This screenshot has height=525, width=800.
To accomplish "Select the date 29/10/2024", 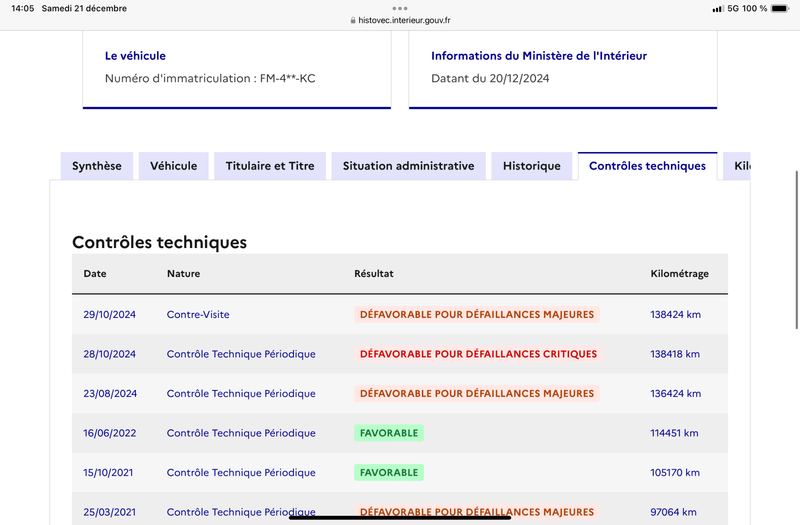I will point(110,314).
